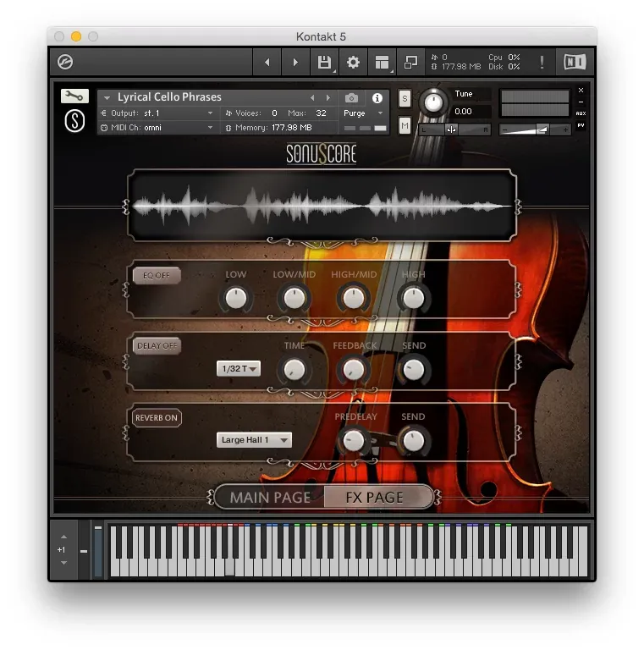Image resolution: width=644 pixels, height=650 pixels.
Task: Shift keyboard octave down arrow
Action: coord(63,563)
